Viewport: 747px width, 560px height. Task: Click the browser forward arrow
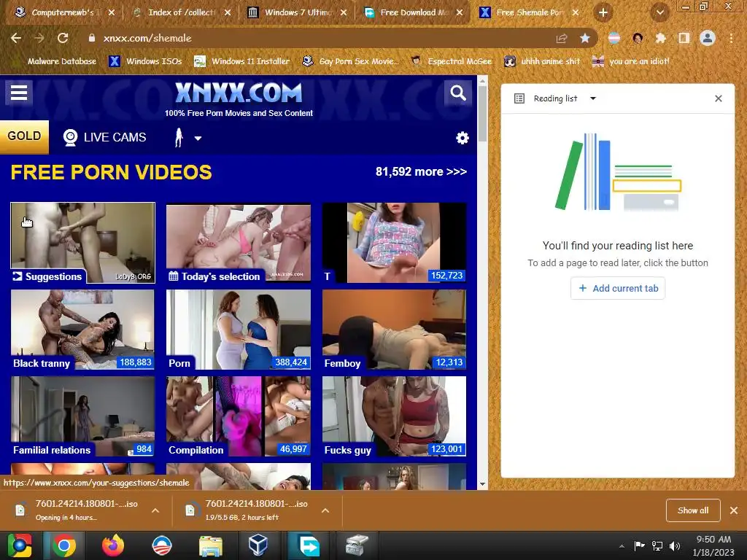tap(39, 38)
